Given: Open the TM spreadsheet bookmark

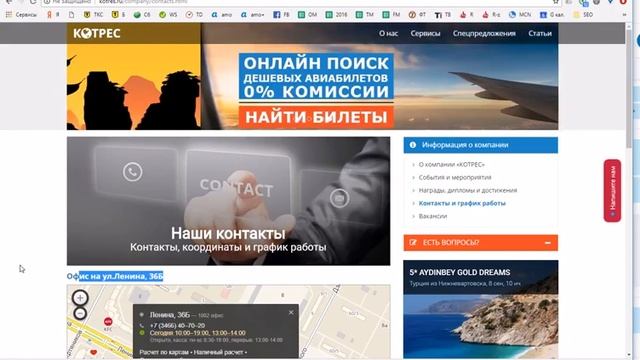Looking at the screenshot, I should [x=365, y=15].
